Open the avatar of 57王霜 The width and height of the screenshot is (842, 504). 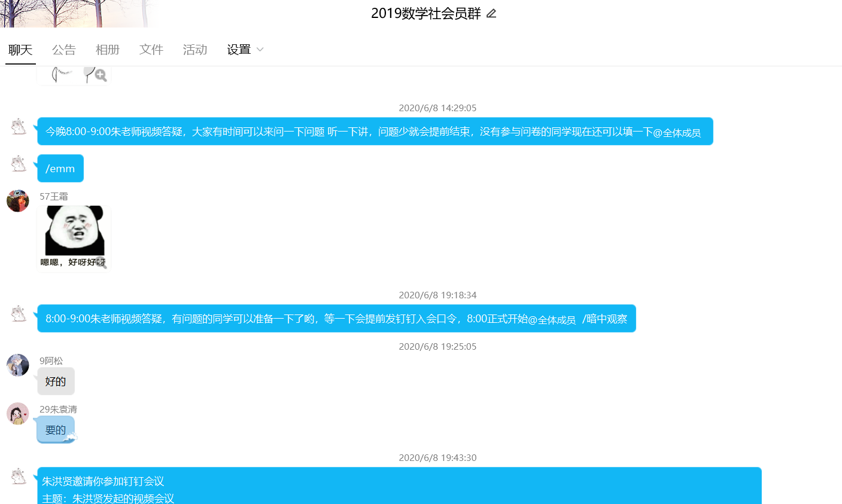[18, 201]
